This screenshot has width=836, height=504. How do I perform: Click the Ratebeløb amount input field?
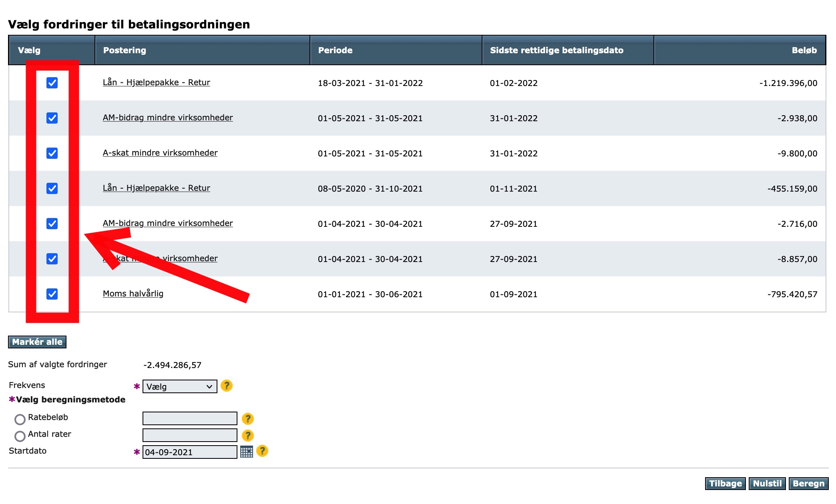tap(190, 418)
